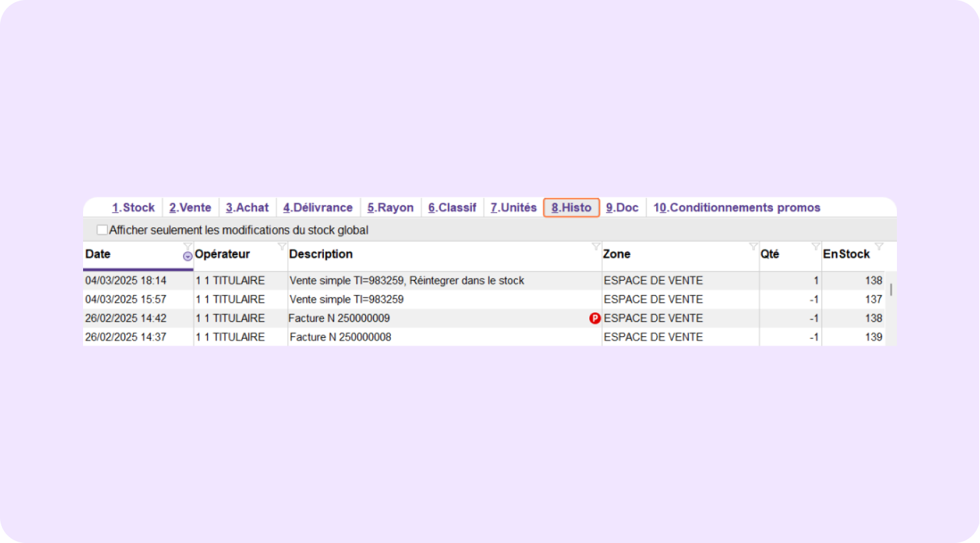Select the Facture N 250000008 row
The image size is (980, 543).
coord(340,337)
